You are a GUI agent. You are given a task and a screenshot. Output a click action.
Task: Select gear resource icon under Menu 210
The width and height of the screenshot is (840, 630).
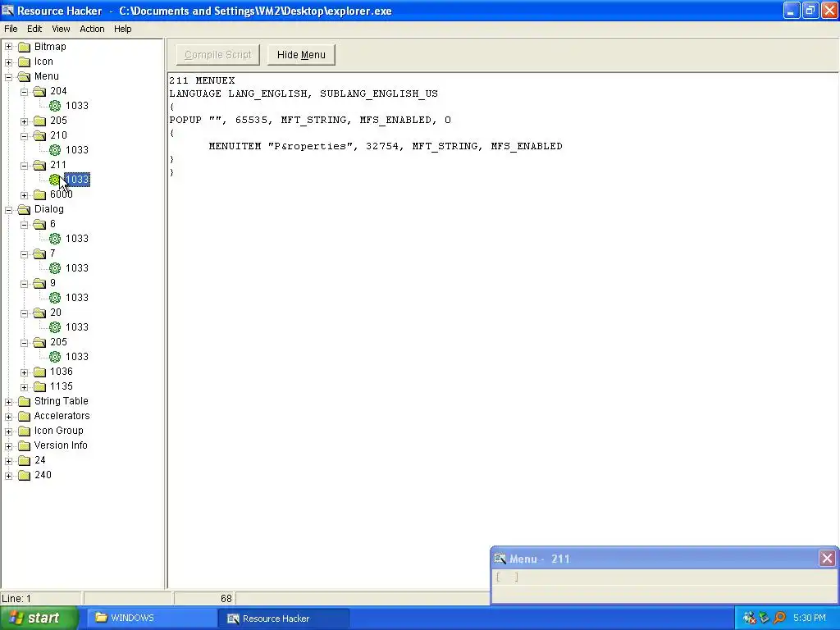point(55,150)
